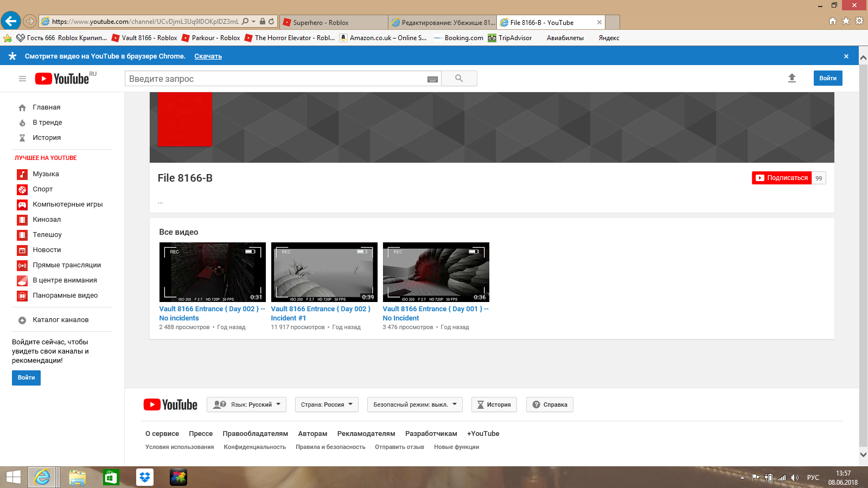The image size is (868, 488).
Task: Click the browser Forward arrow button
Action: 30,22
